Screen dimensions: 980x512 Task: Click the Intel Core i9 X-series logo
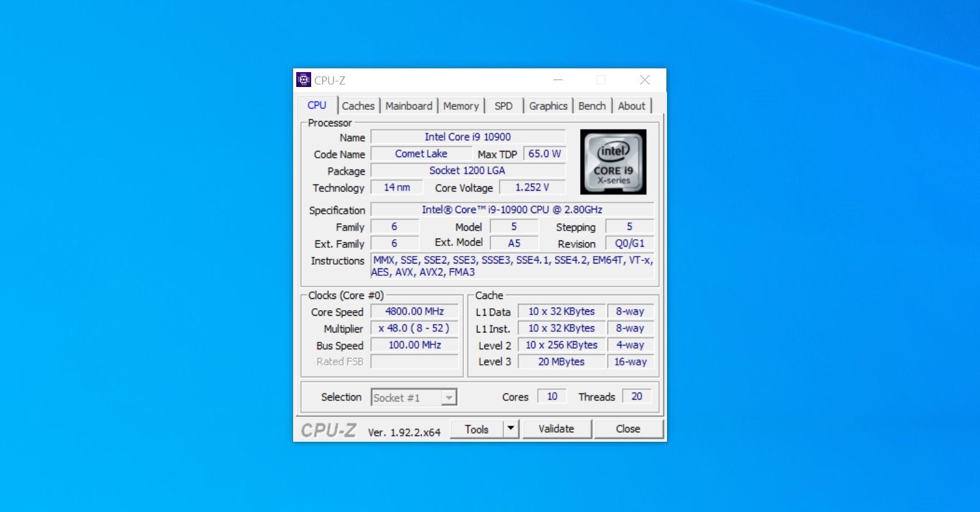pyautogui.click(x=613, y=162)
